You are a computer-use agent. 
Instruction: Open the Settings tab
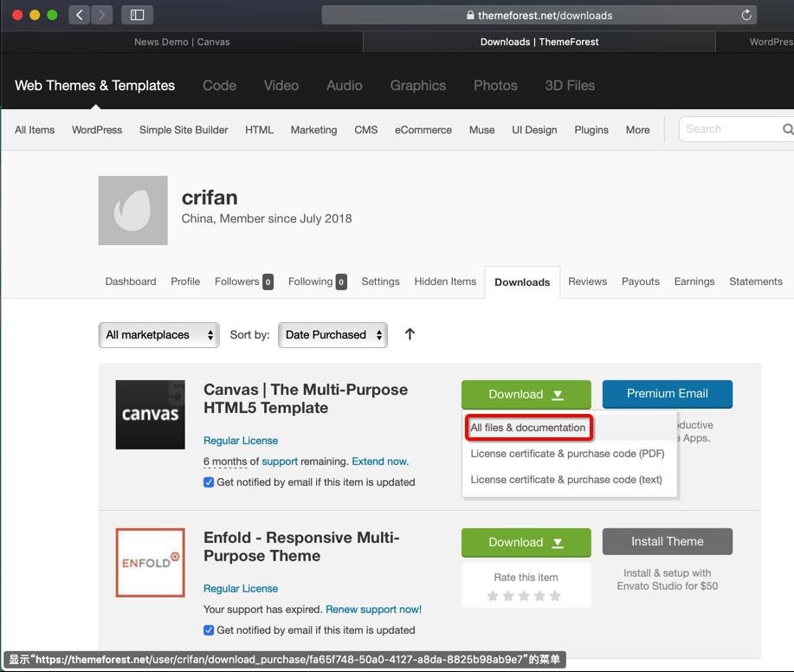coord(380,281)
